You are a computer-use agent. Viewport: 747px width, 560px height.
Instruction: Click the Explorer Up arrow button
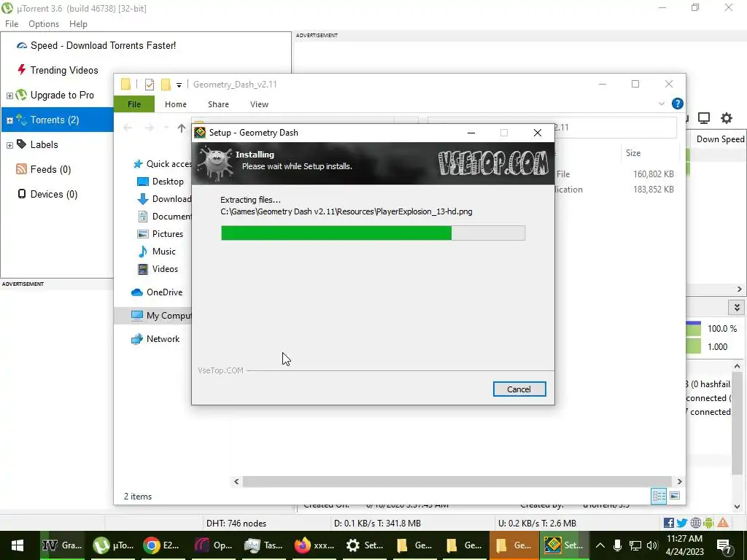point(182,128)
